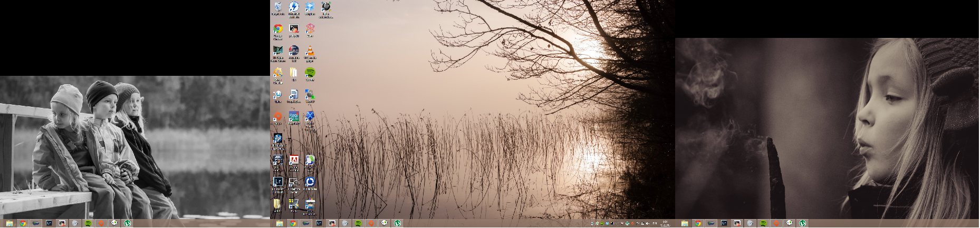Image resolution: width=980 pixels, height=228 pixels.
Task: Open File Explorer on the left monitor taskbar
Action: 9,223
